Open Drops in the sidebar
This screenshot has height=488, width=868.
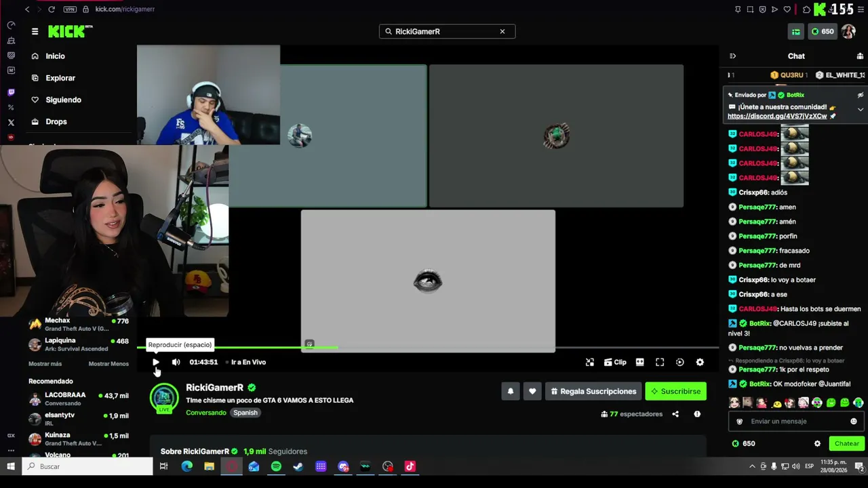point(56,121)
